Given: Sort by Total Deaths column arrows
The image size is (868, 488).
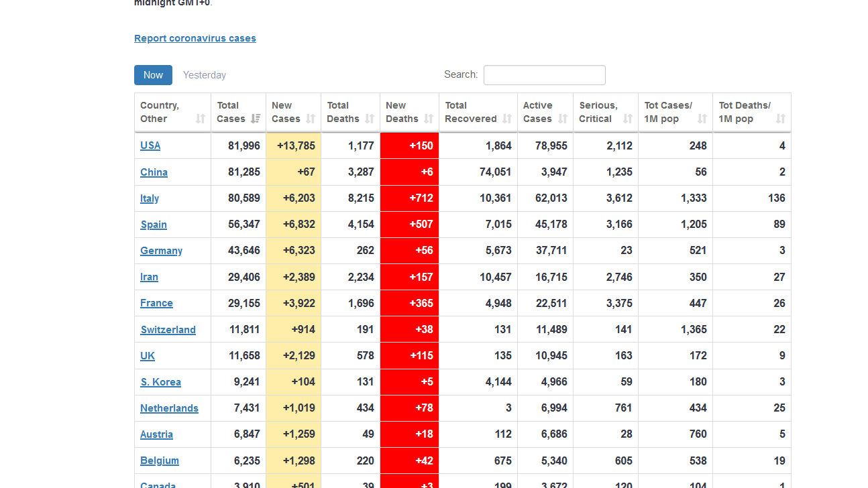Looking at the screenshot, I should [x=370, y=119].
